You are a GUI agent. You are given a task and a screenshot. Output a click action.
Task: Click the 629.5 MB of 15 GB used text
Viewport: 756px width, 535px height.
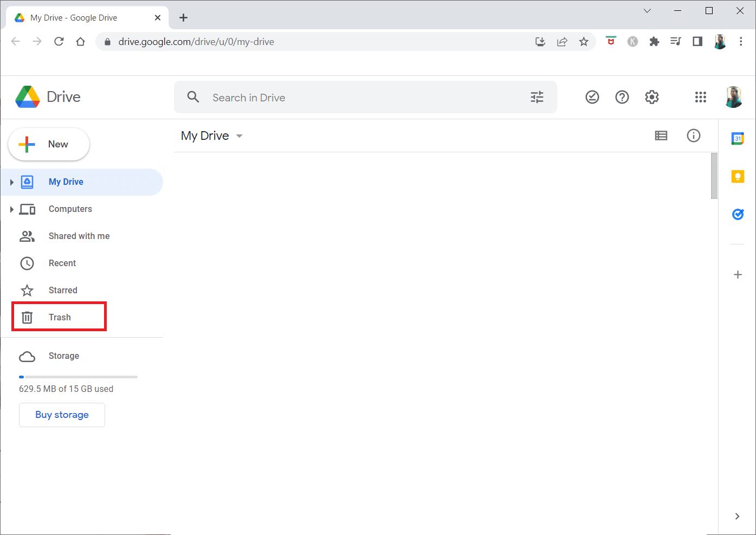point(66,389)
